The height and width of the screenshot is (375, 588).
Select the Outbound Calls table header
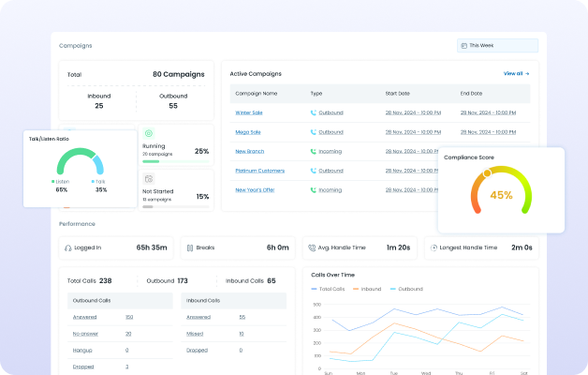[90, 301]
